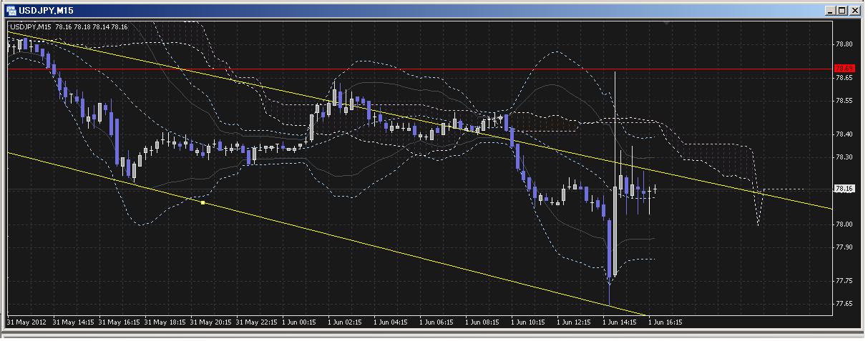
Task: Select the red 78.69 price level tag
Action: point(844,69)
